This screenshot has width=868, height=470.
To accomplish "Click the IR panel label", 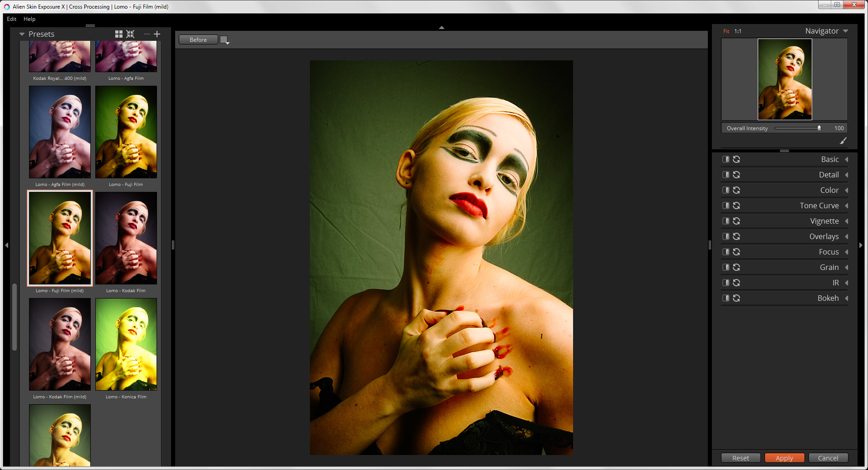I will 835,283.
